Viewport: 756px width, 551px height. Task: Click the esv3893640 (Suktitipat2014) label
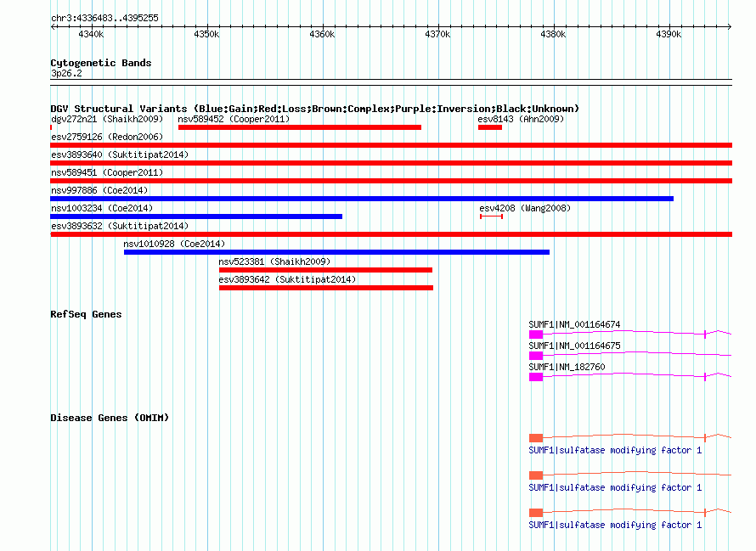click(120, 155)
